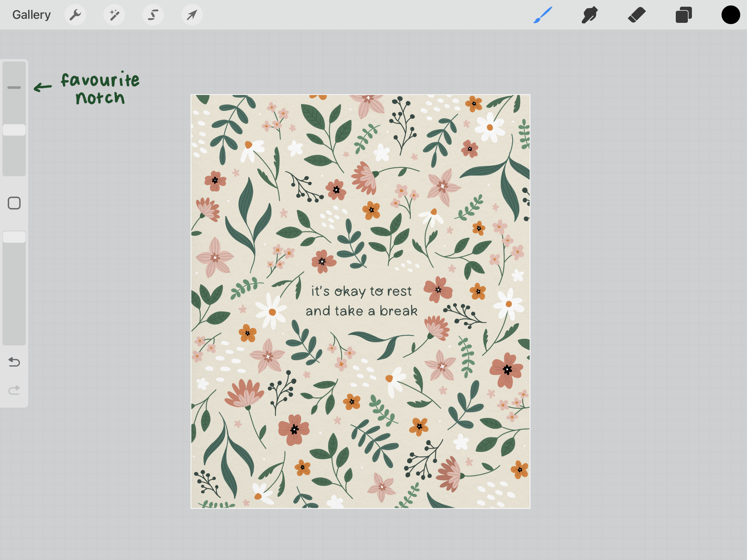Screen dimensions: 747x560
Task: Click the brush opacity slider handle
Action: click(14, 237)
